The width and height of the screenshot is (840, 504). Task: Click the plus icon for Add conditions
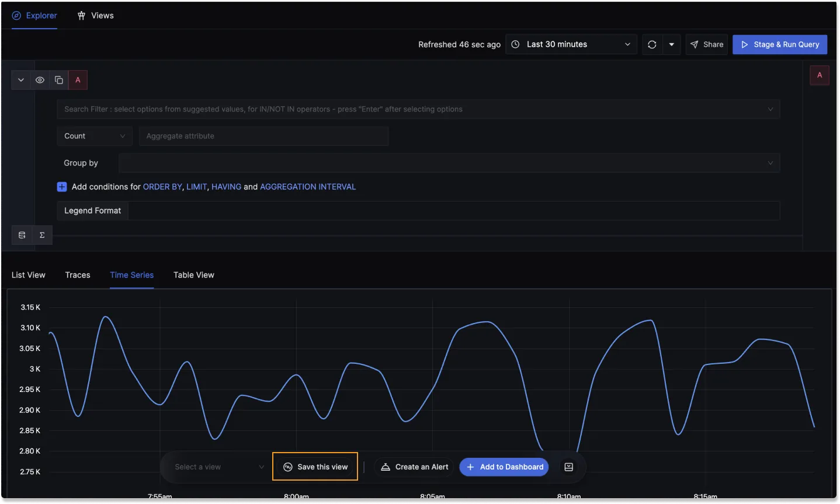[x=62, y=187]
